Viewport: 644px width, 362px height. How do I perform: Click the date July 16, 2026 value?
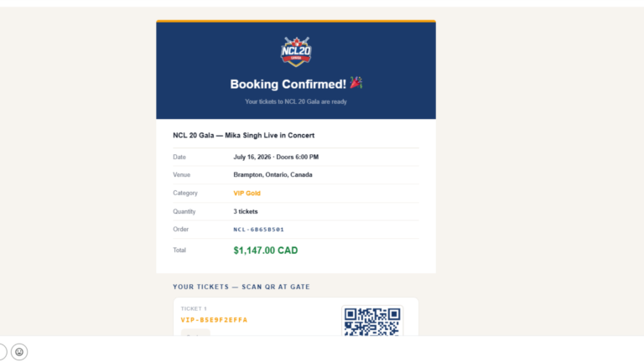pyautogui.click(x=252, y=157)
